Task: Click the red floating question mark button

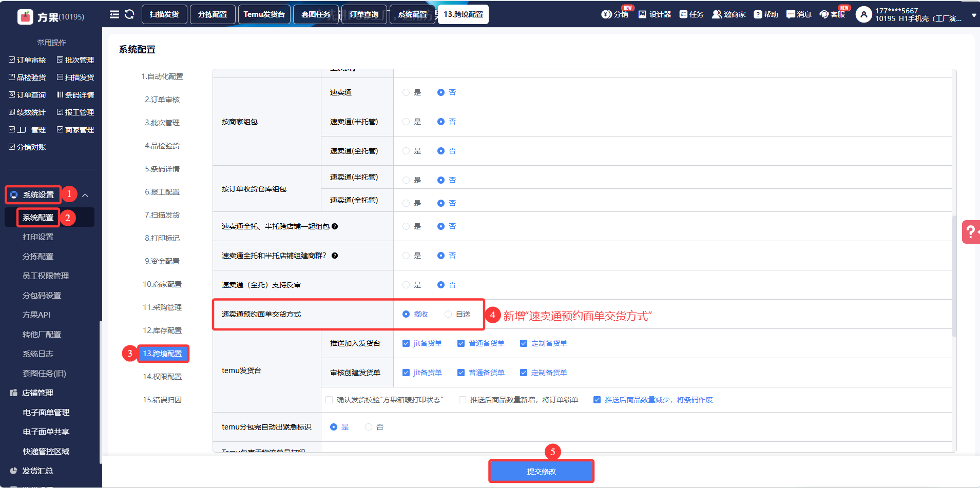Action: [x=970, y=232]
